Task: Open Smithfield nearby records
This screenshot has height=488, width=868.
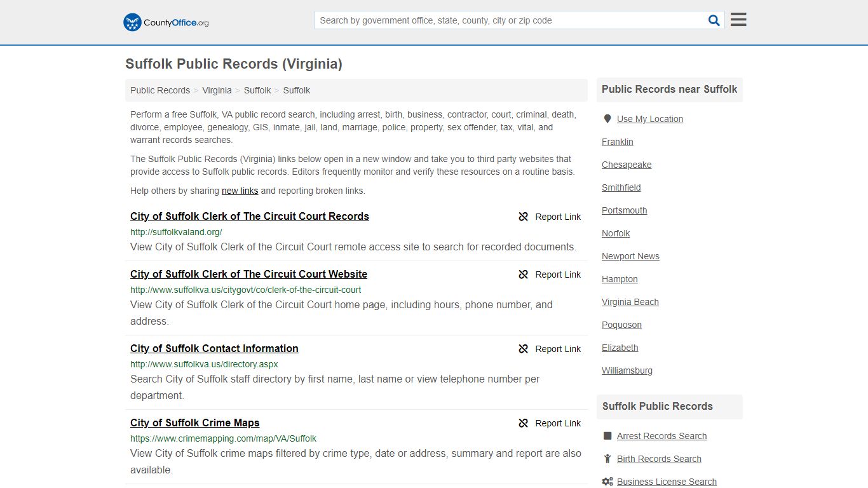Action: coord(621,187)
